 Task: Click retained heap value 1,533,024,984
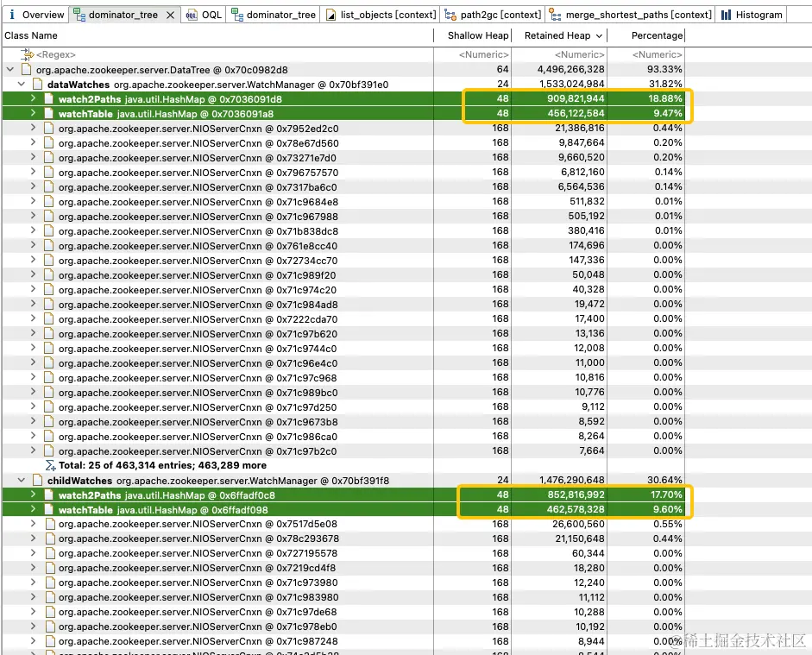572,84
